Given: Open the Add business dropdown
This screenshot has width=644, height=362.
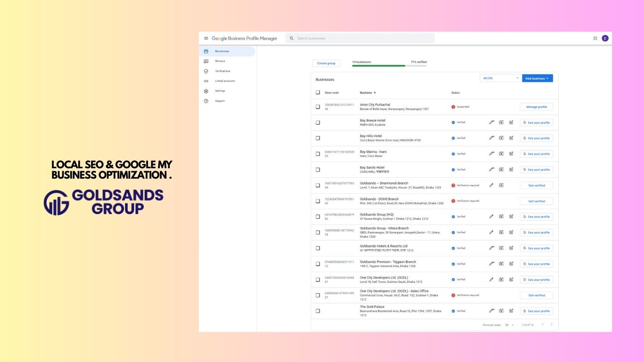Looking at the screenshot, I should [x=537, y=78].
